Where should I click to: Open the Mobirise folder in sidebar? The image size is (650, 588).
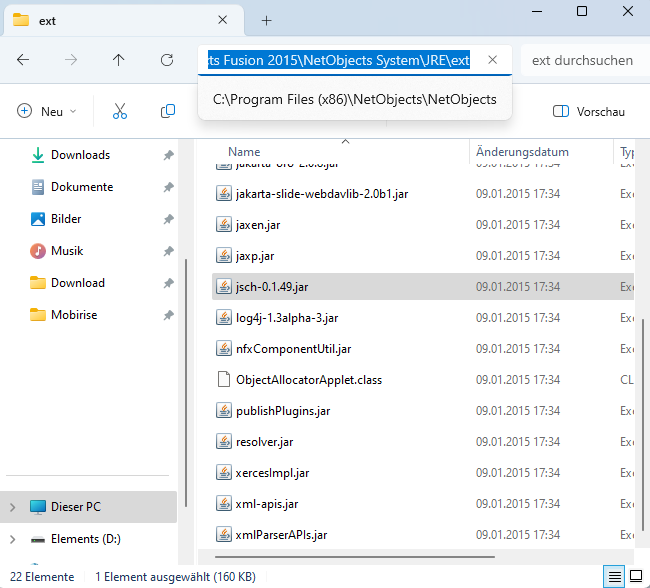click(77, 315)
